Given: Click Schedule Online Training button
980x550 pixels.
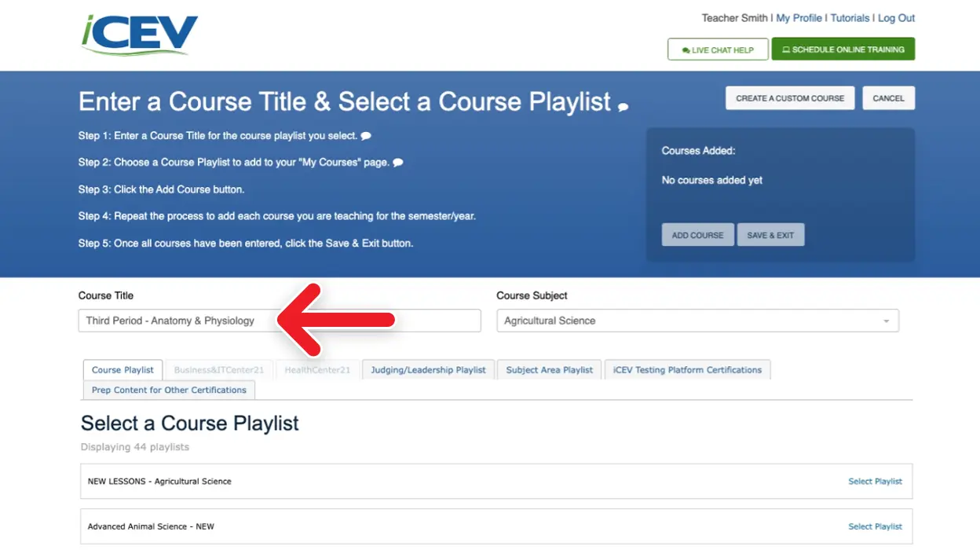Looking at the screenshot, I should pyautogui.click(x=843, y=49).
